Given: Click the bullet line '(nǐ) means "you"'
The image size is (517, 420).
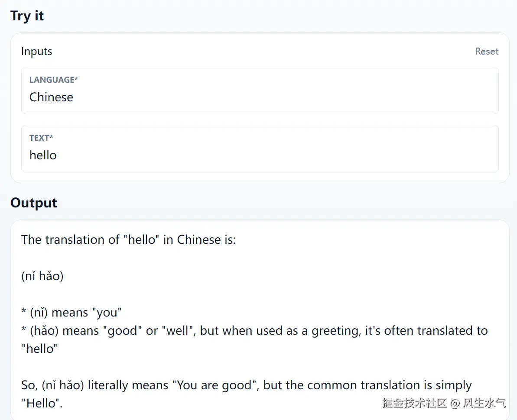Looking at the screenshot, I should (x=72, y=312).
